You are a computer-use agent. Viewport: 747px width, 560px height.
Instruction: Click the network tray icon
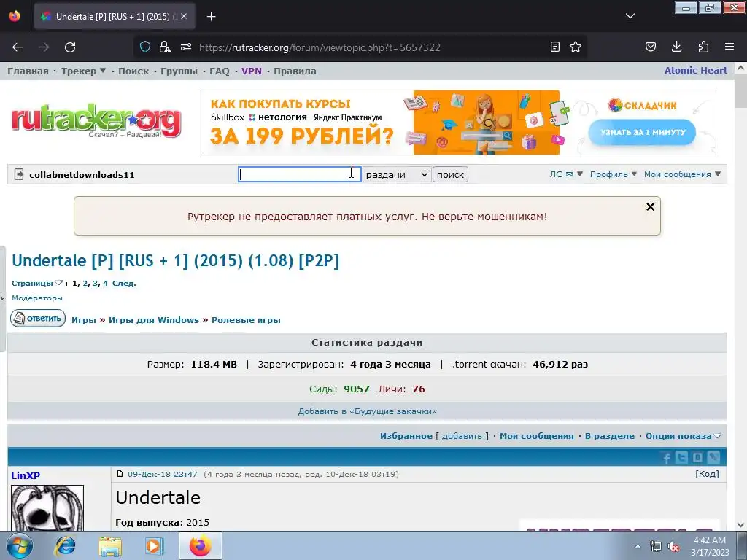[x=656, y=546]
